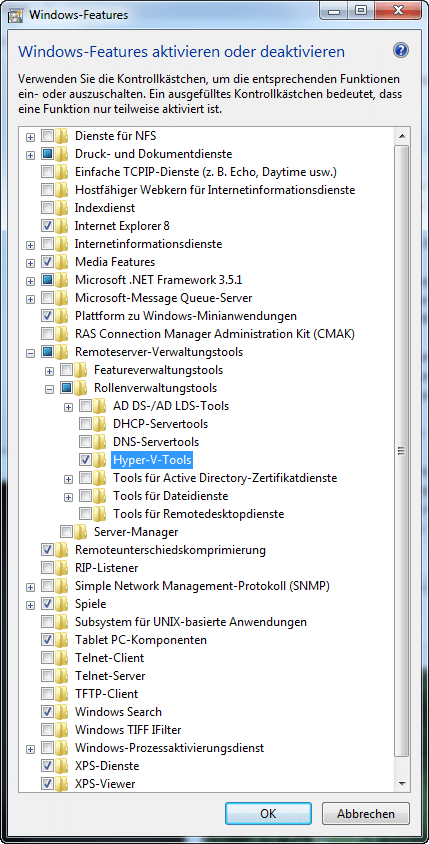429x844 pixels.
Task: Click the vertical scrollbar thumb
Action: click(401, 450)
